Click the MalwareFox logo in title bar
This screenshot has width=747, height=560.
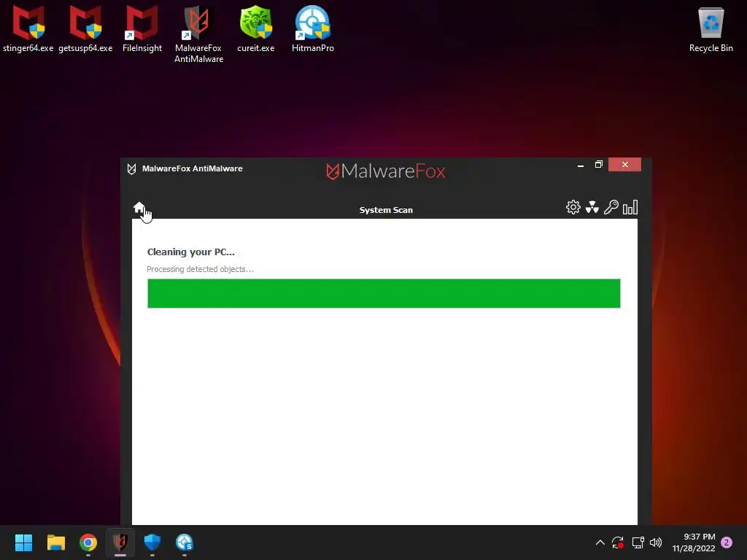(x=386, y=171)
